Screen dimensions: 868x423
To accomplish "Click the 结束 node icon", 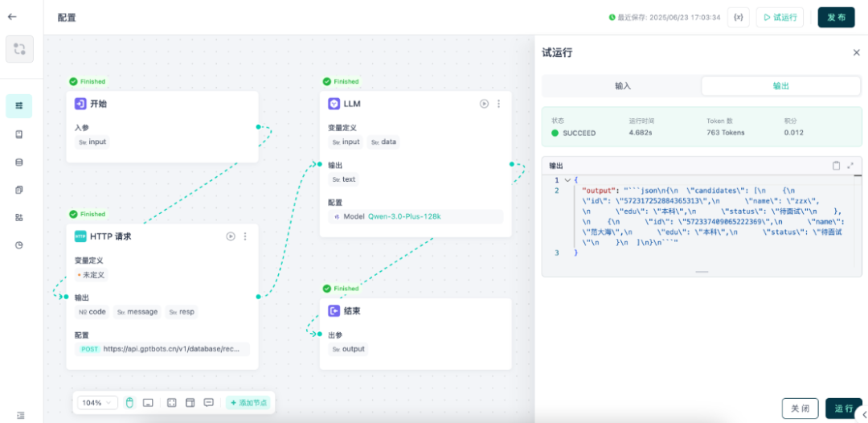I will pyautogui.click(x=334, y=310).
